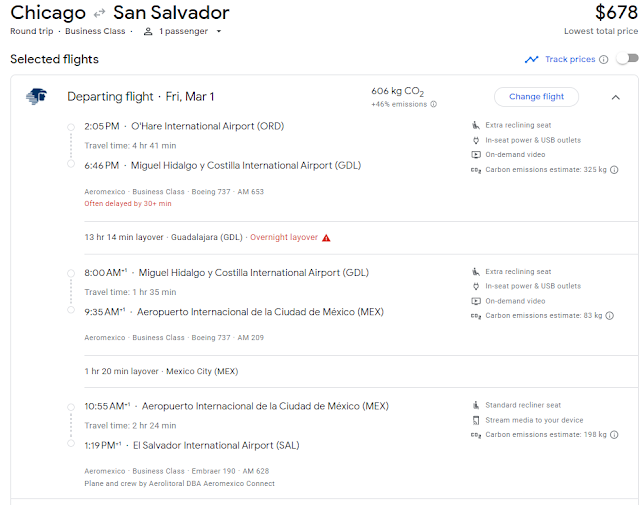
Task: Click flight number 'AM 653' line
Action: [174, 191]
